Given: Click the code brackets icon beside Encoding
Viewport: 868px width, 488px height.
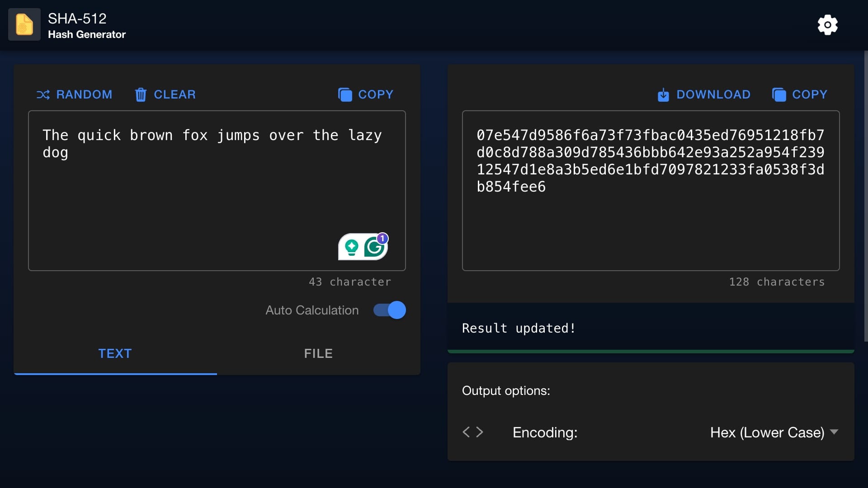Looking at the screenshot, I should click(473, 432).
